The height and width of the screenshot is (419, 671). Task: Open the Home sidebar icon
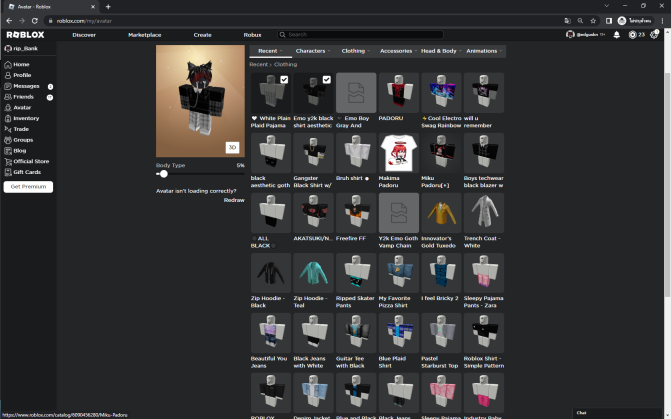[x=8, y=65]
